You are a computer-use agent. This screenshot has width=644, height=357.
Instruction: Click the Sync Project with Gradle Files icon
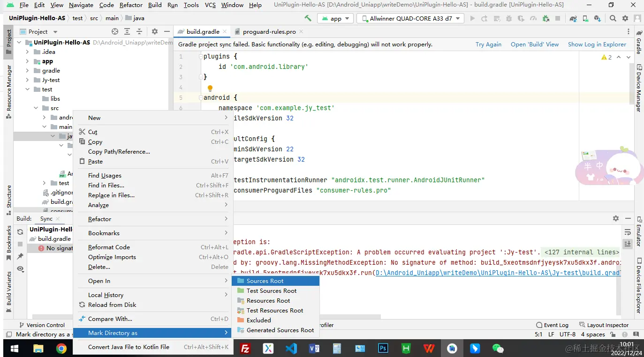tap(573, 18)
